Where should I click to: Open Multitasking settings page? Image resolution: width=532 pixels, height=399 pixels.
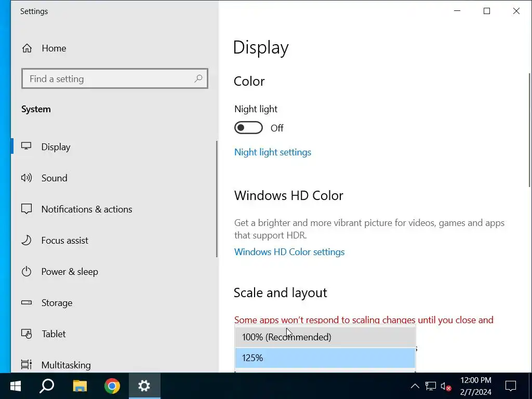[x=66, y=365]
